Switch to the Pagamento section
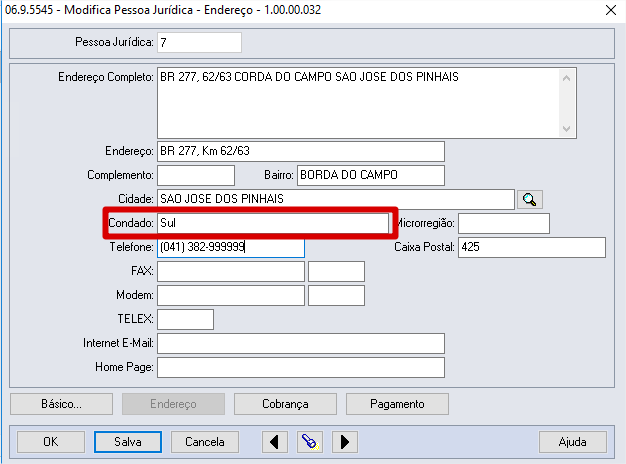This screenshot has width=626, height=464. click(x=397, y=404)
